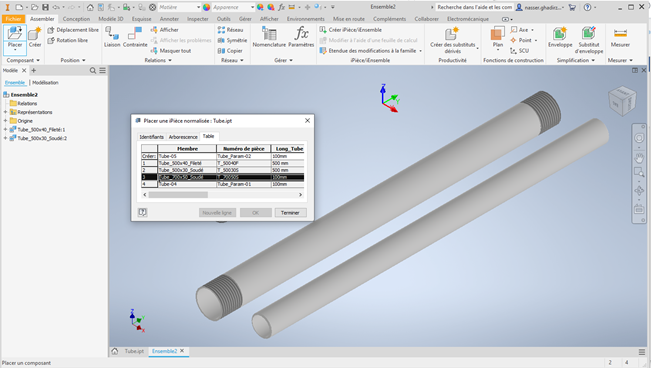This screenshot has width=651, height=368.
Task: Switch to the Conception ribbon tab
Action: coord(76,19)
